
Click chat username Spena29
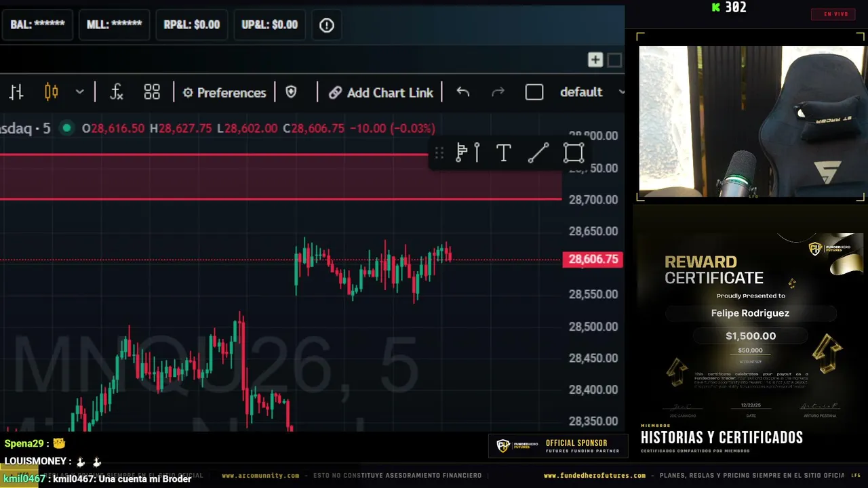(x=26, y=443)
